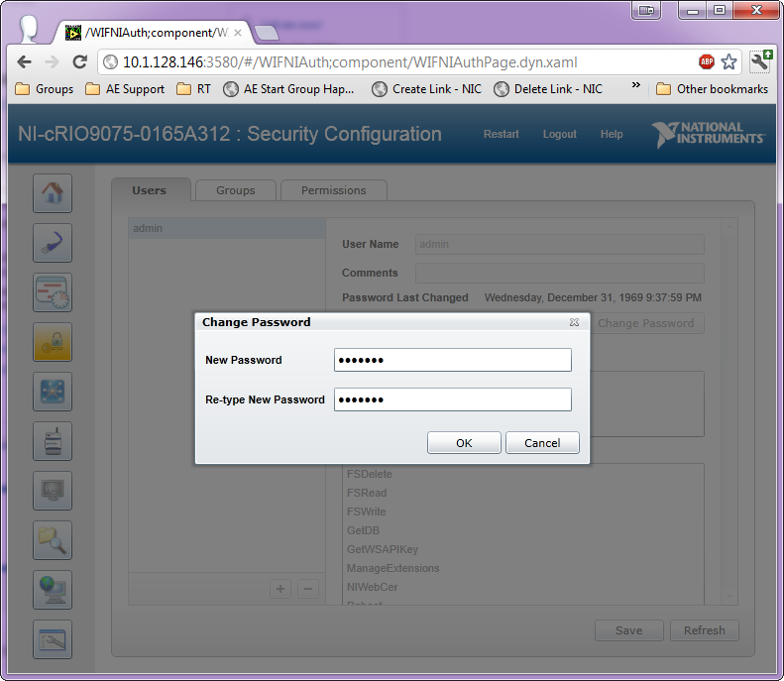Close the Change Password dialog with X
The image size is (784, 681).
coord(574,322)
